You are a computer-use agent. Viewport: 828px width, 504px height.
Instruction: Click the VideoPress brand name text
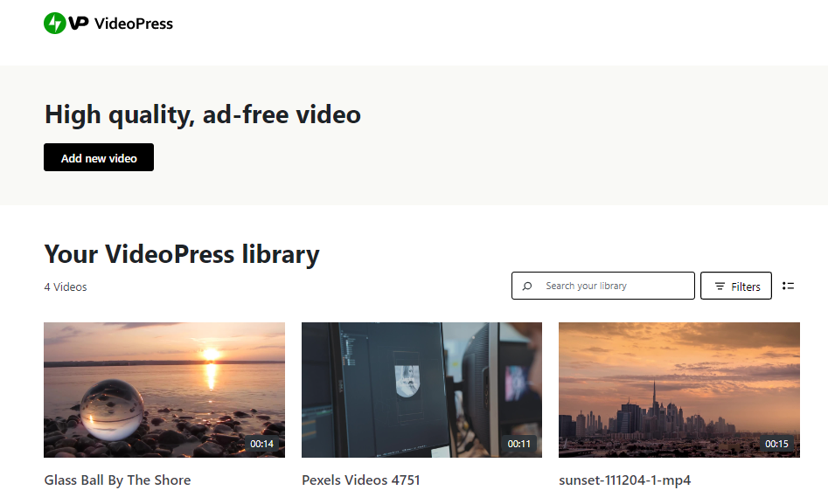[x=134, y=24]
